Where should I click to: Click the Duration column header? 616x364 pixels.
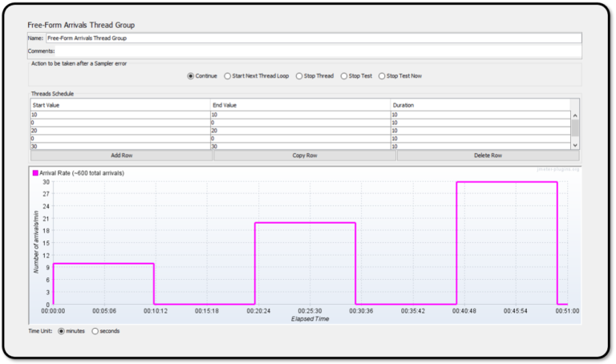click(x=480, y=105)
